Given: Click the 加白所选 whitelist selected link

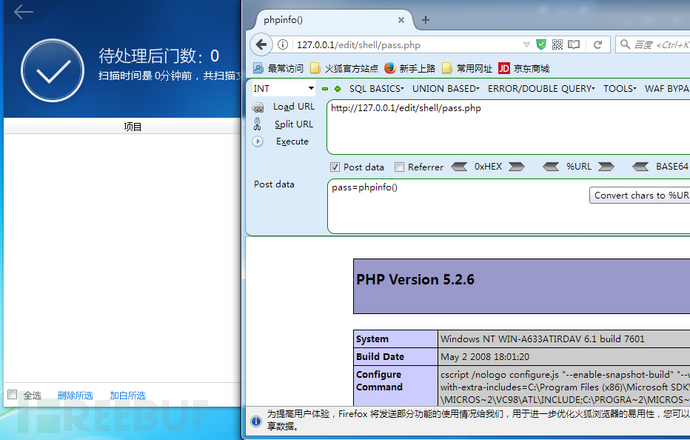Looking at the screenshot, I should click(127, 396).
